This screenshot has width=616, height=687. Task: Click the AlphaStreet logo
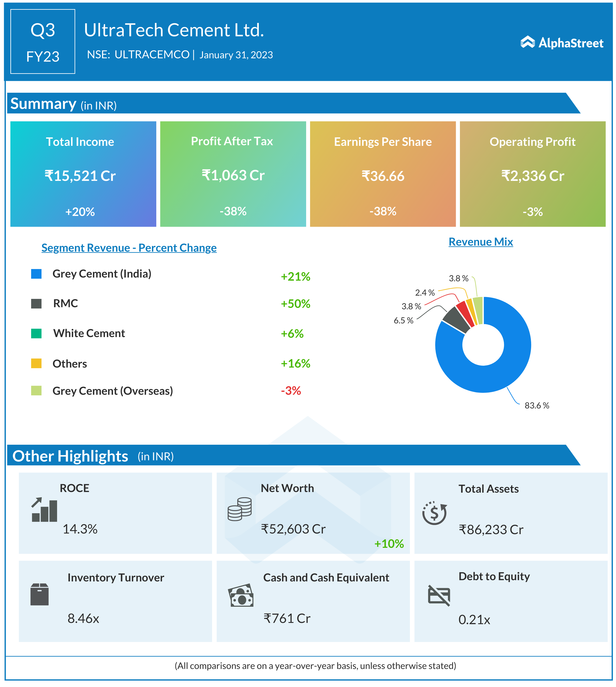click(x=562, y=43)
